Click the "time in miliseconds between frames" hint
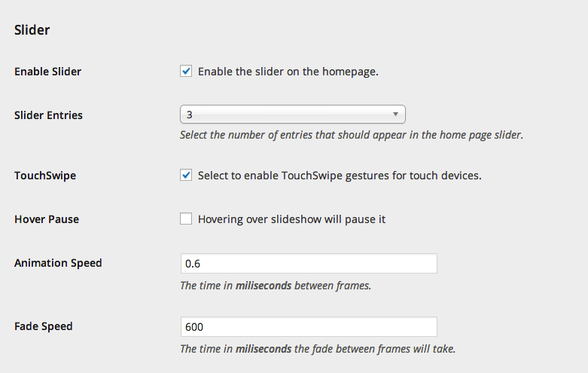Screen dimensions: 588x373 coord(275,286)
